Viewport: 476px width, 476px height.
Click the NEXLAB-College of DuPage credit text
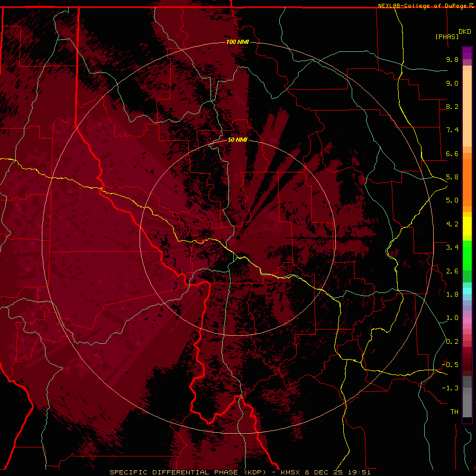coord(423,6)
